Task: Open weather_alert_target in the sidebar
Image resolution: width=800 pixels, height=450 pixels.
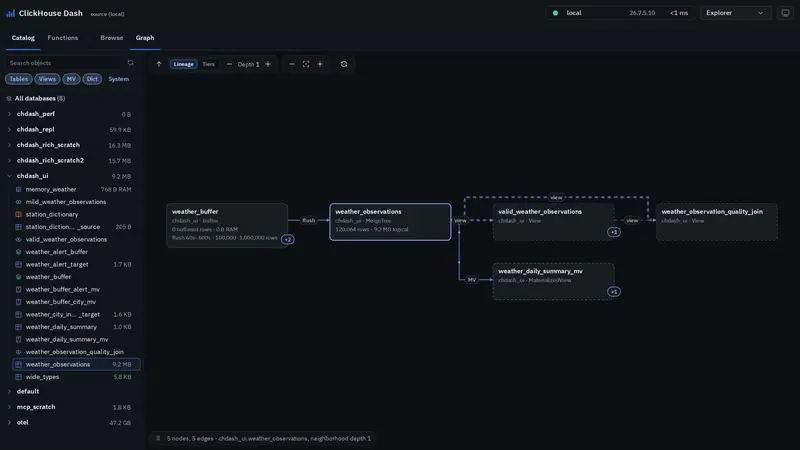Action: point(76,264)
